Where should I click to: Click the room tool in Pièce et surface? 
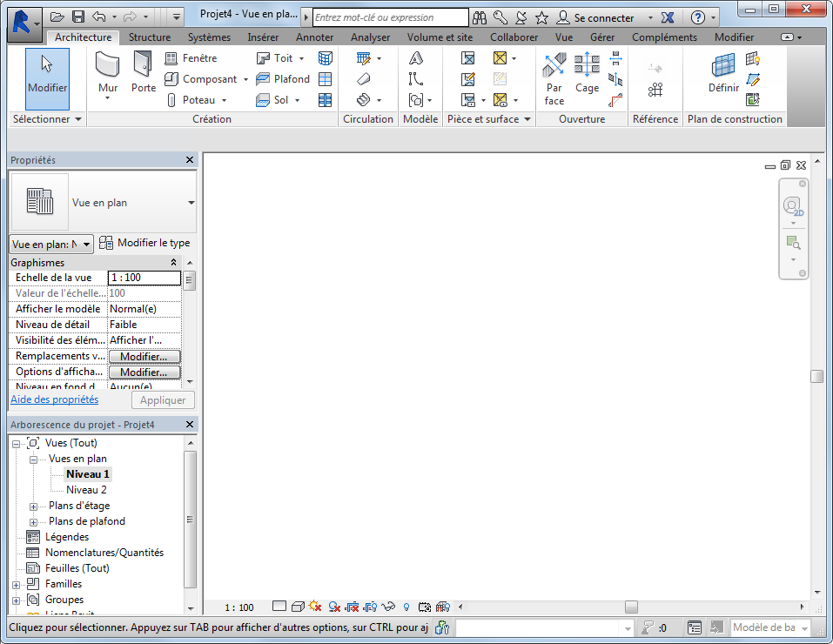pos(468,58)
